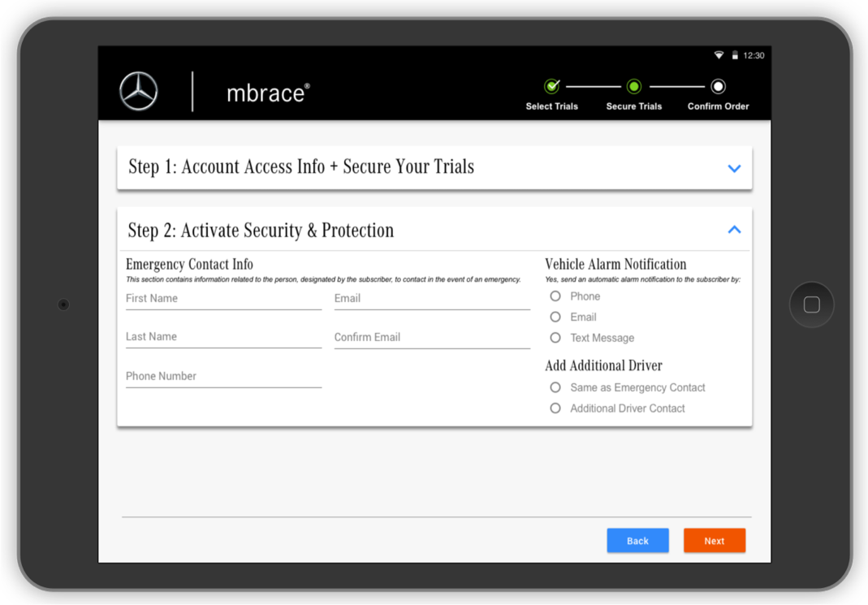Select Phone for alarm notification
Screen dimensions: 868x605
click(x=555, y=296)
